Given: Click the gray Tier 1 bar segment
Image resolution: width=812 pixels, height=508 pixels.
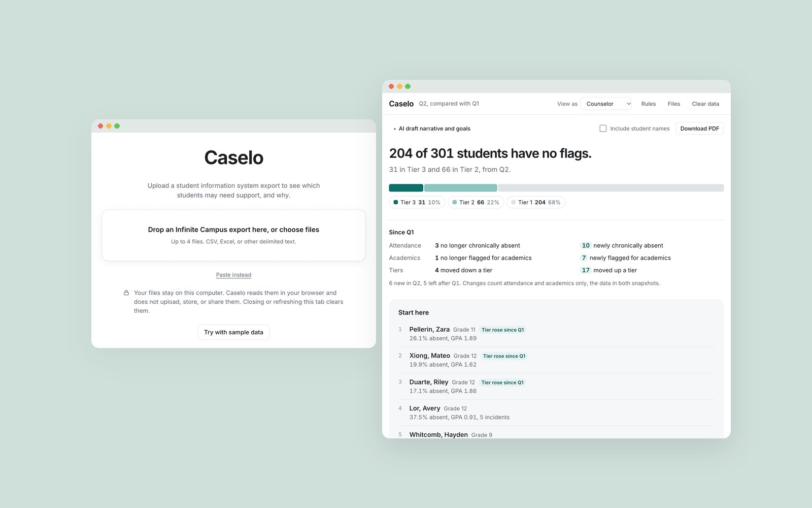Looking at the screenshot, I should (x=611, y=188).
